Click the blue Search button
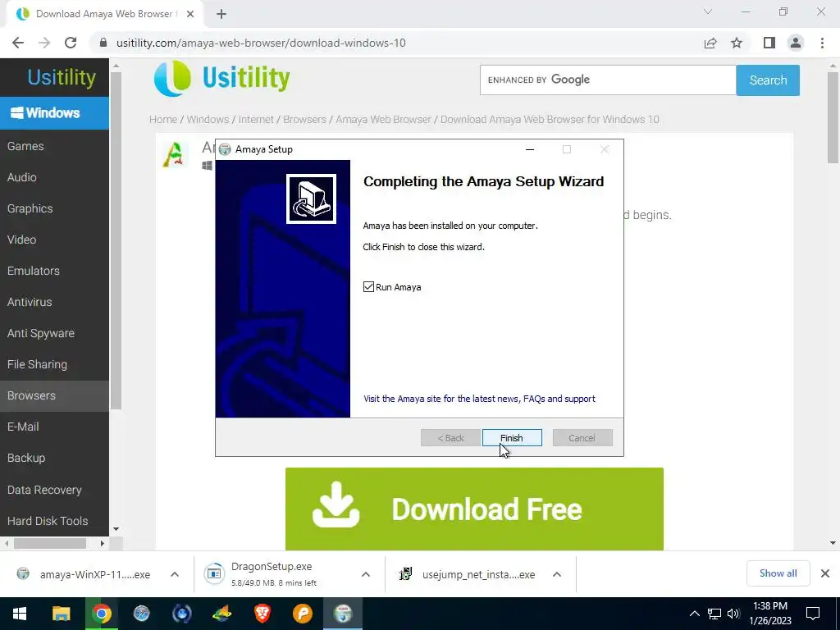The image size is (840, 630). [768, 80]
